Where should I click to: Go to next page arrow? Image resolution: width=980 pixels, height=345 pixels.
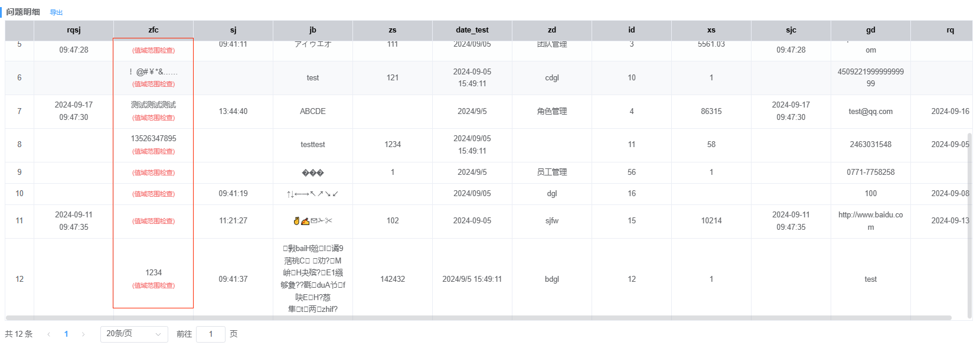coord(83,334)
